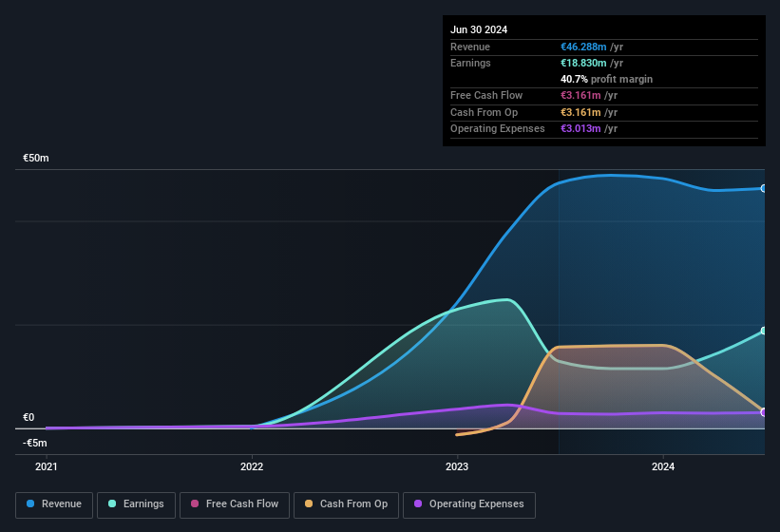Image resolution: width=780 pixels, height=532 pixels.
Task: Click the Earnings endpoint marker on the chart
Action: point(764,331)
